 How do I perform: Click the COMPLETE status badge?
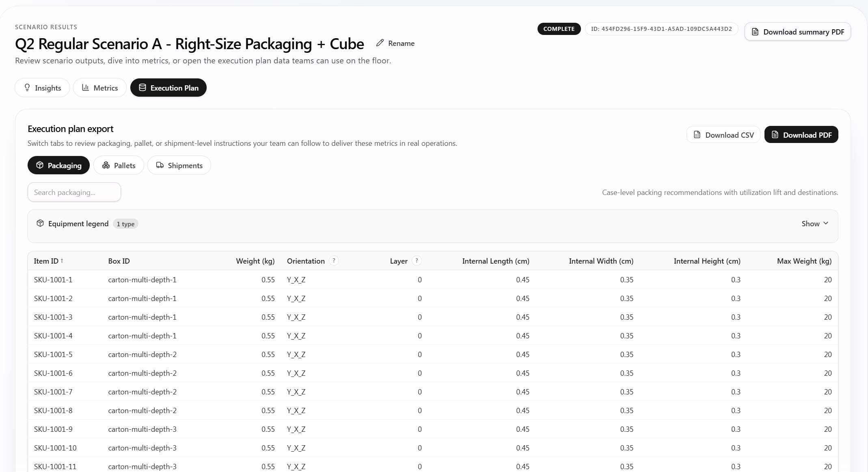click(x=559, y=28)
